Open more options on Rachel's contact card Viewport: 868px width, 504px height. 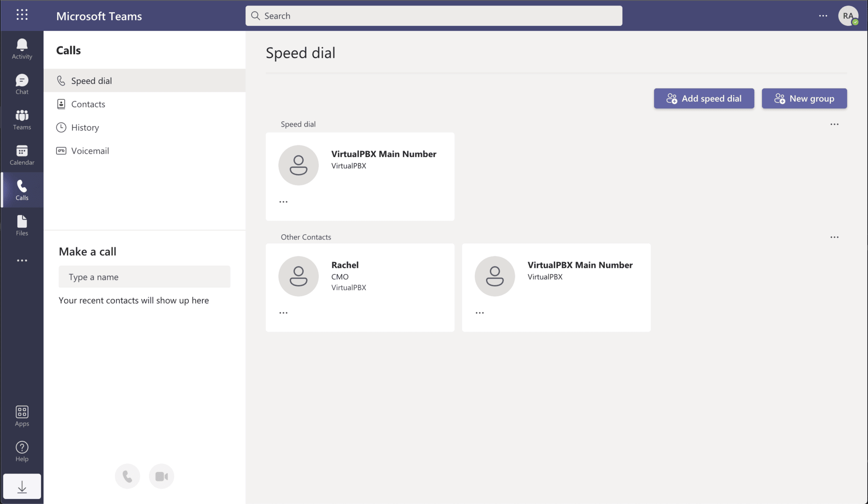[283, 312]
